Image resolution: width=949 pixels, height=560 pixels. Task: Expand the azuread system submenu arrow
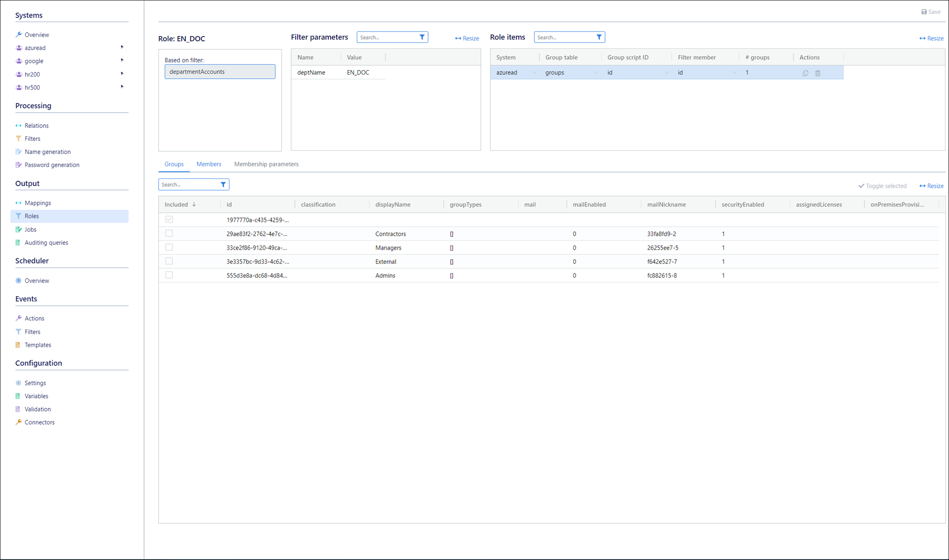point(122,47)
